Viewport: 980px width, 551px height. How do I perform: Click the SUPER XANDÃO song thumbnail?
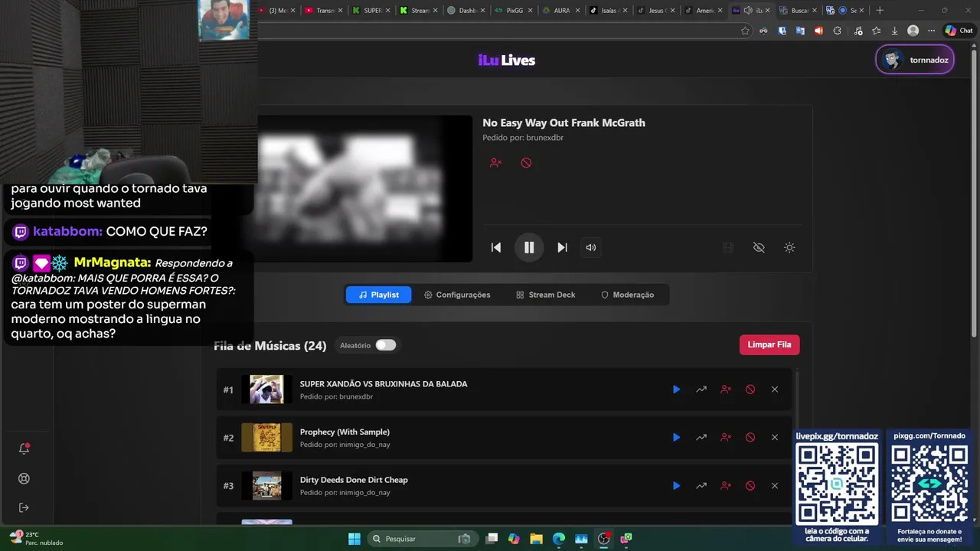pyautogui.click(x=266, y=390)
